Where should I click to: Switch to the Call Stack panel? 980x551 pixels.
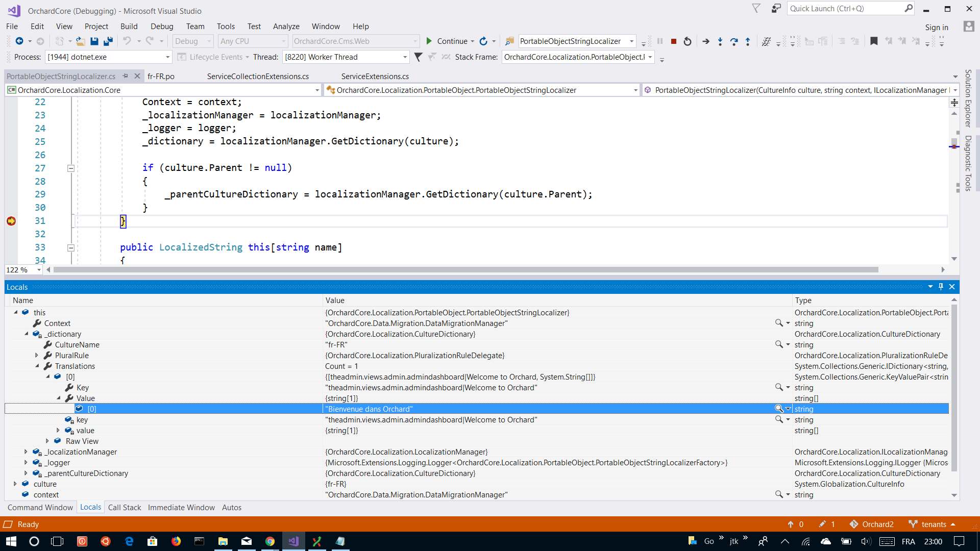[124, 507]
